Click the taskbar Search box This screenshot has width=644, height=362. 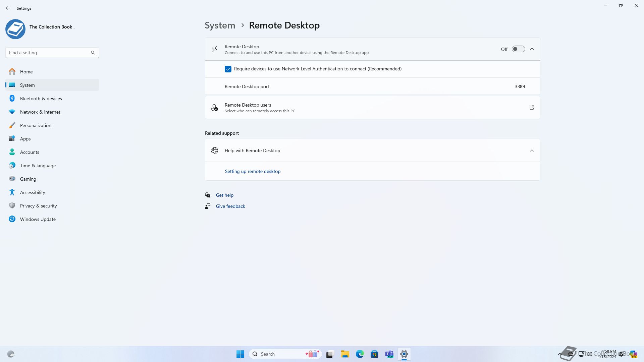(285, 354)
